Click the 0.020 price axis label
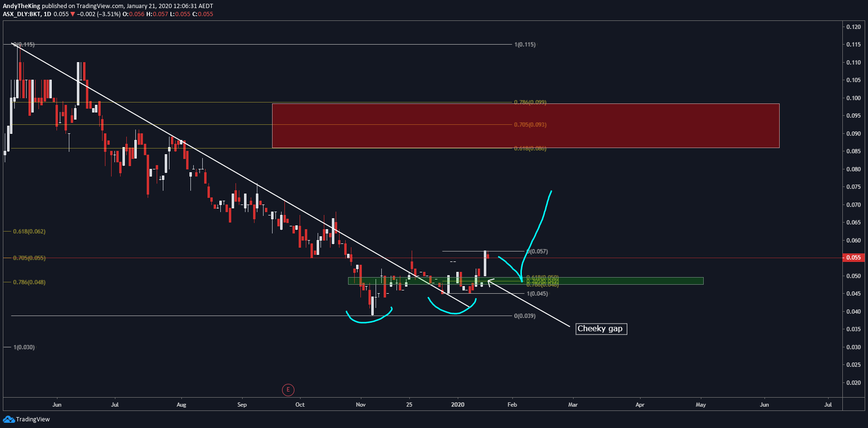The width and height of the screenshot is (868, 428). click(x=853, y=383)
